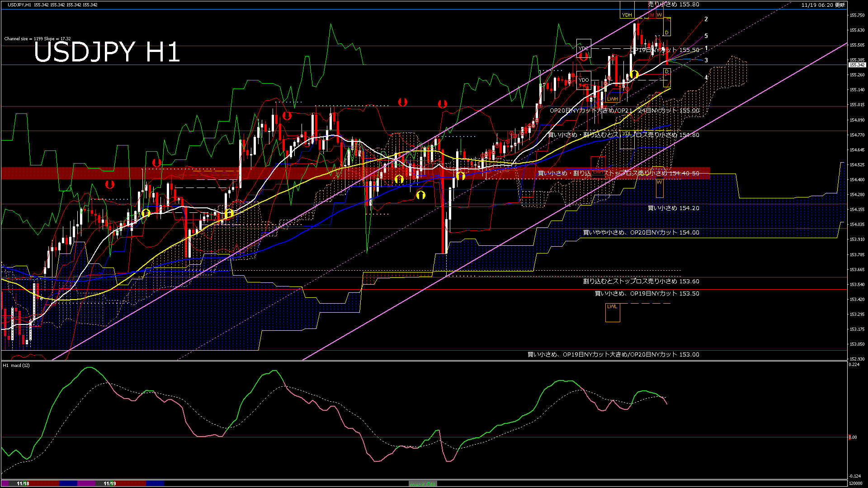868x488 pixels.
Task: Toggle the macd ON button
Action: tap(423, 483)
